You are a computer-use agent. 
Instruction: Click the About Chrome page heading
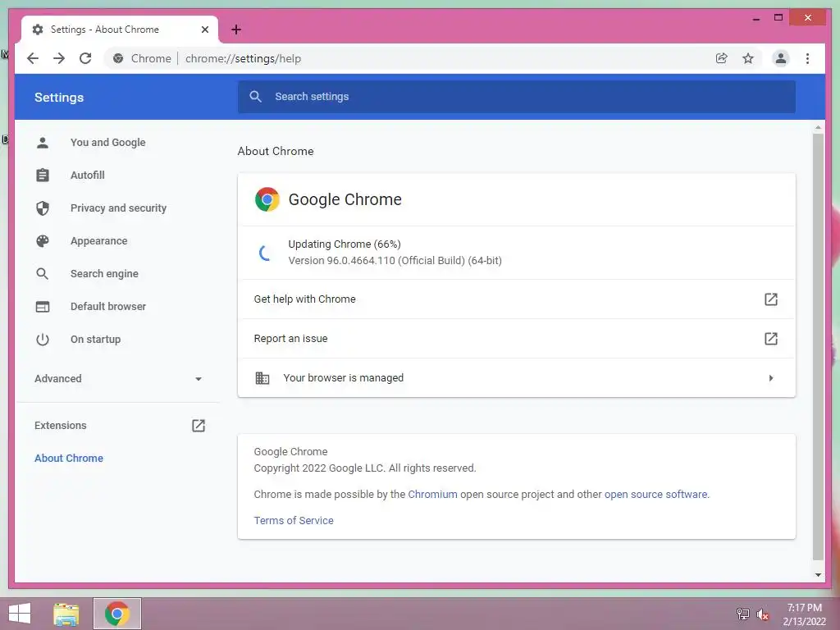[x=276, y=151]
